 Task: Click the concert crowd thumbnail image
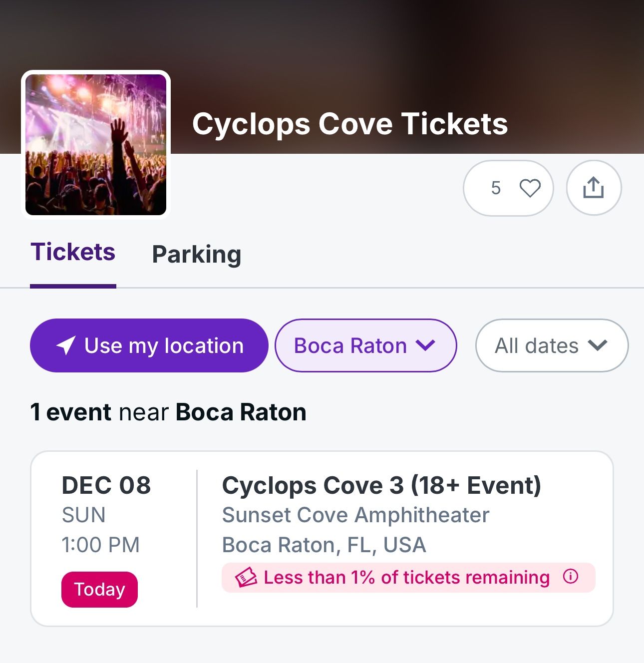click(96, 145)
